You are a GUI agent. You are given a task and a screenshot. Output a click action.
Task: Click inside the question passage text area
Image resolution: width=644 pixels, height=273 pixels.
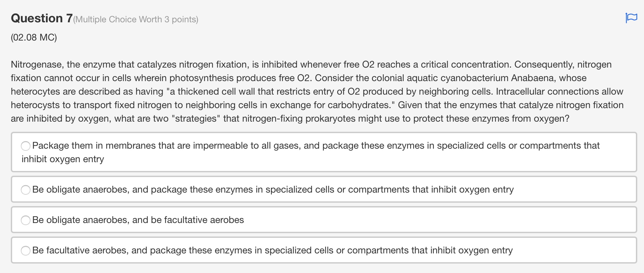point(304,91)
